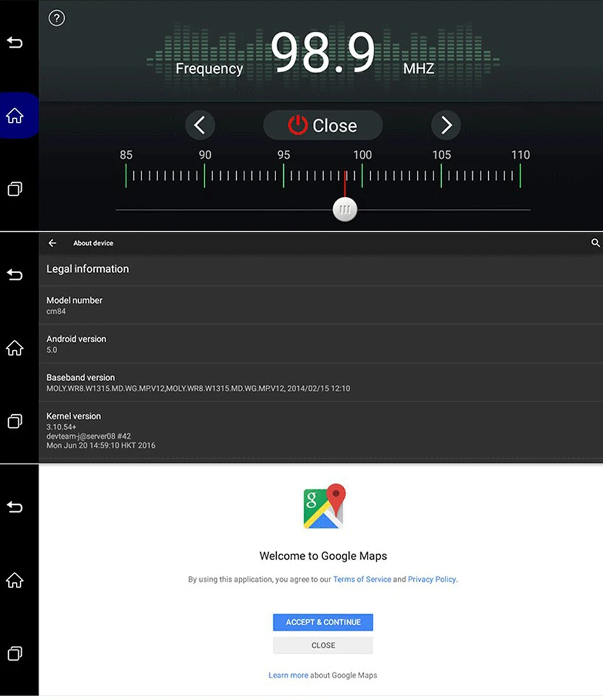Tune to next station with right chevron

[446, 125]
